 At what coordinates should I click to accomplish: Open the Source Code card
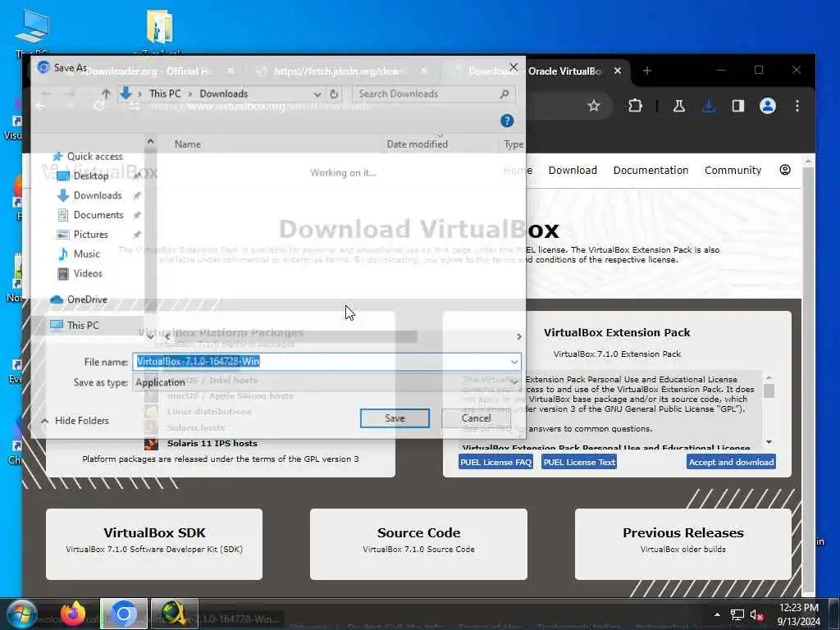click(418, 544)
